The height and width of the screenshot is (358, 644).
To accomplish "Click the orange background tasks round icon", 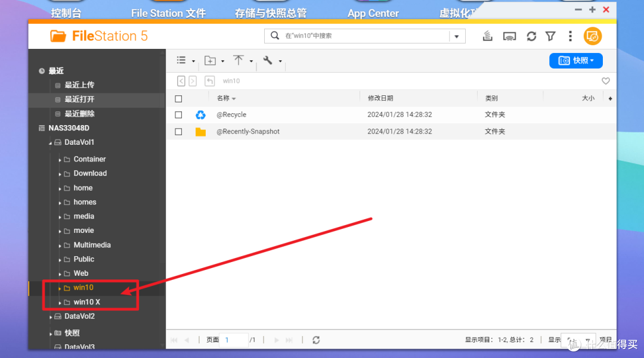I will tap(592, 36).
